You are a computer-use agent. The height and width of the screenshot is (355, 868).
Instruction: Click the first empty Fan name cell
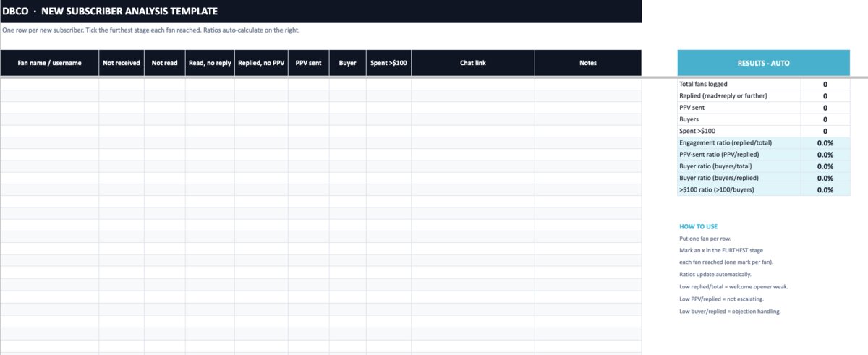(50, 84)
